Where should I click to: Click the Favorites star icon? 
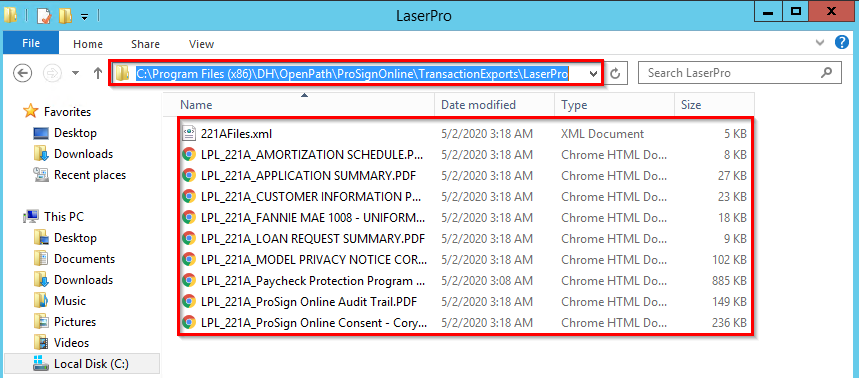(30, 112)
